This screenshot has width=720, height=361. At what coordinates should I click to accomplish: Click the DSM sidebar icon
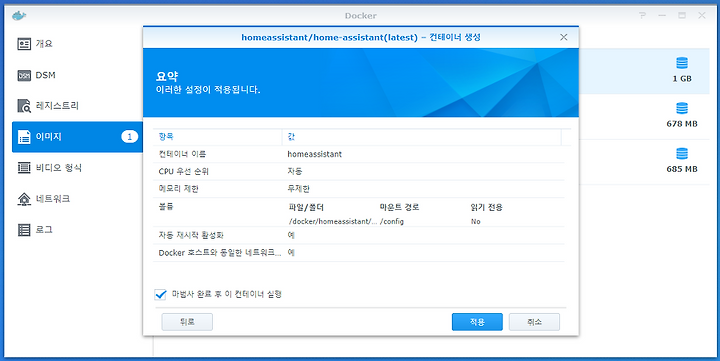(24, 75)
